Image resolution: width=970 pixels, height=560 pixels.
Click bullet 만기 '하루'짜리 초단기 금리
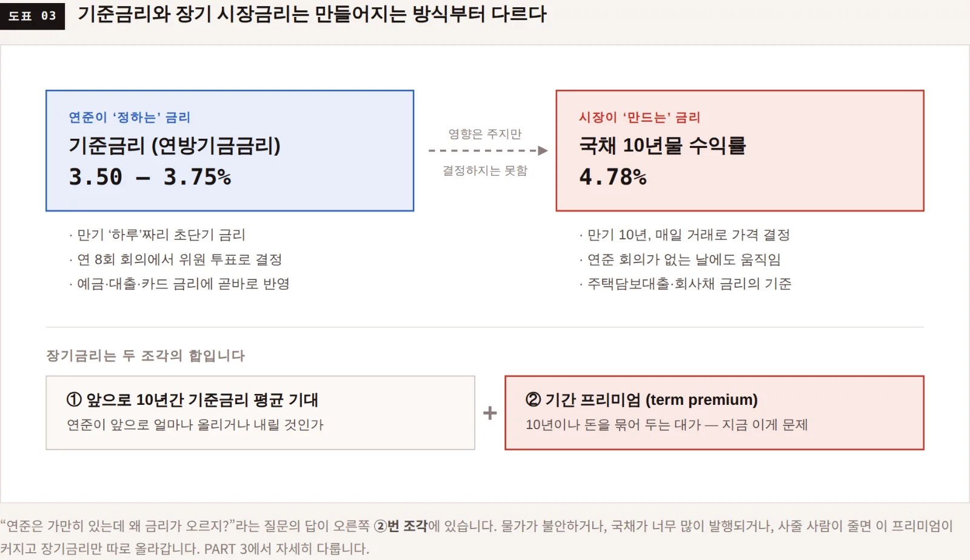(x=157, y=235)
